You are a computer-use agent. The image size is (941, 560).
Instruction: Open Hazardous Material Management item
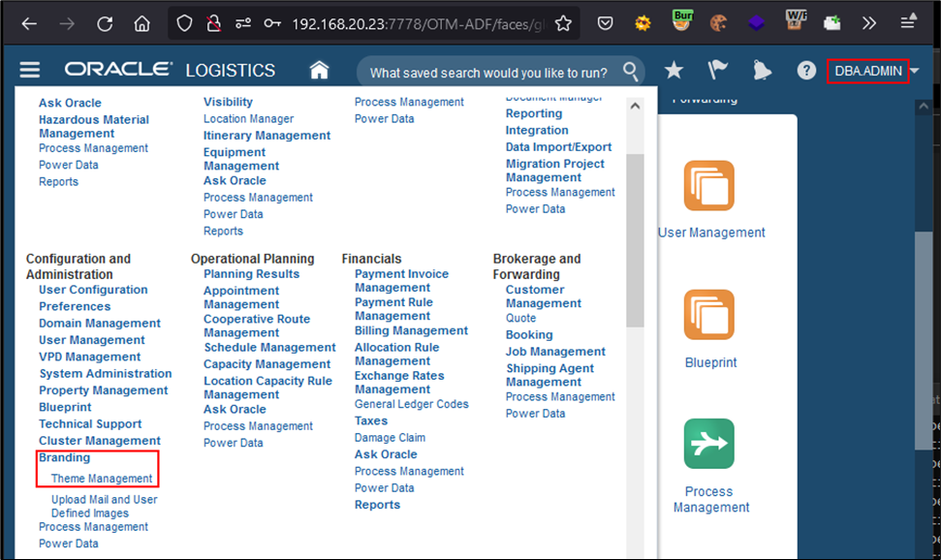click(x=94, y=126)
